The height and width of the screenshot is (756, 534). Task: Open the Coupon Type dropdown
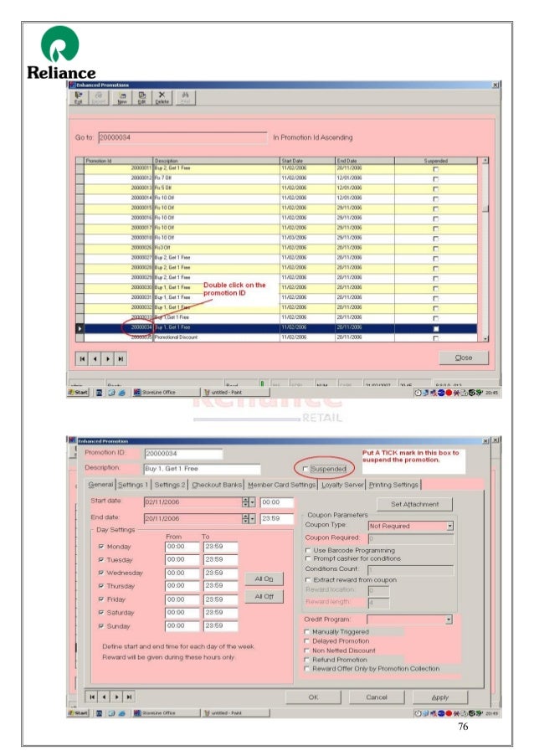[450, 526]
